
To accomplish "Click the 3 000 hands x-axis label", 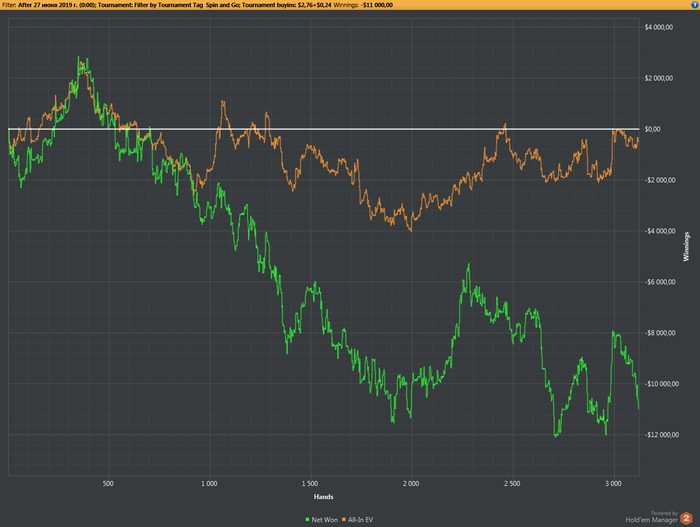I will click(613, 484).
